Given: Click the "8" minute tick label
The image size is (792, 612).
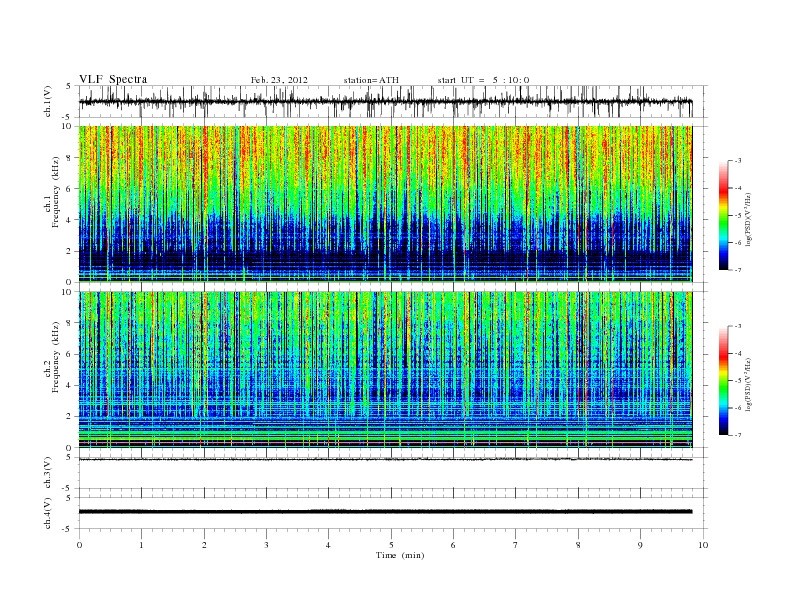Looking at the screenshot, I should (578, 545).
